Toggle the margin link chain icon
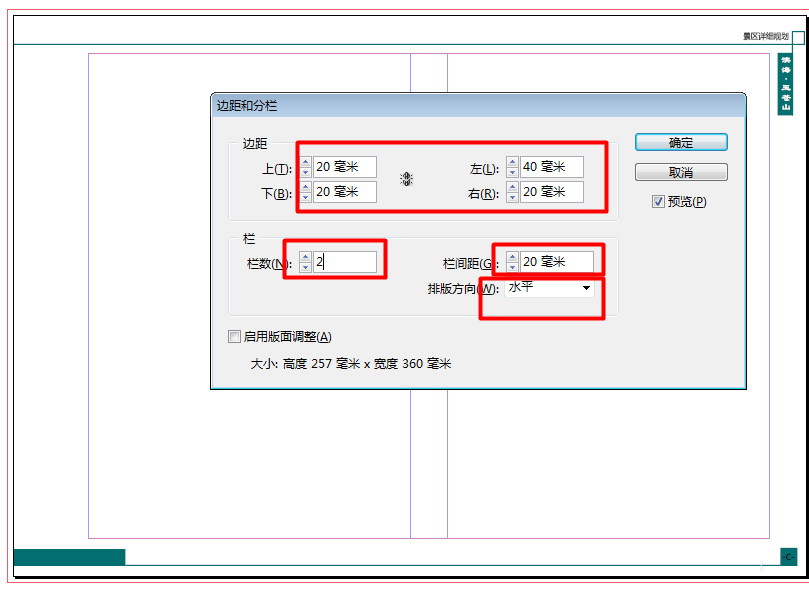Image resolution: width=809 pixels, height=593 pixels. pos(407,179)
